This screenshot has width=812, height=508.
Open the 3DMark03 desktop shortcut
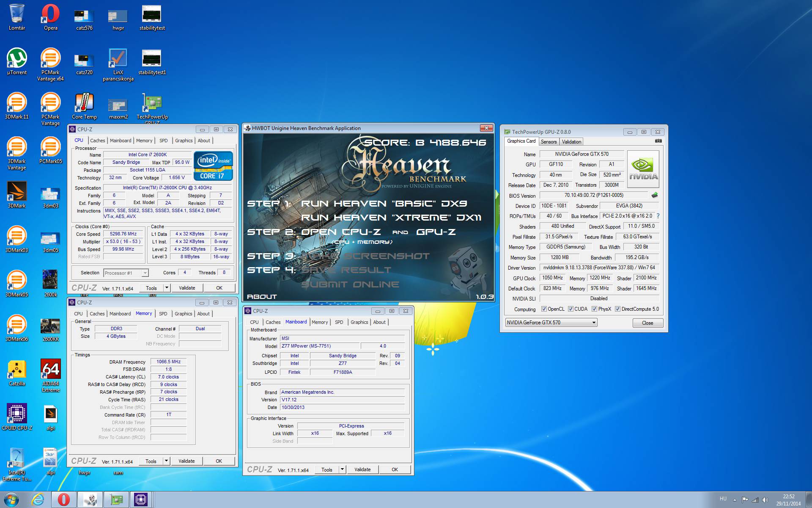16,239
